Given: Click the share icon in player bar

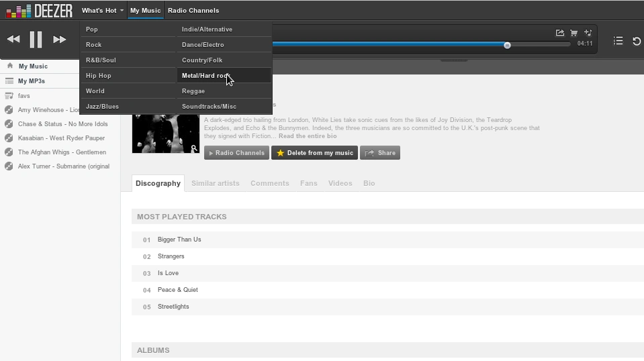Looking at the screenshot, I should point(560,33).
